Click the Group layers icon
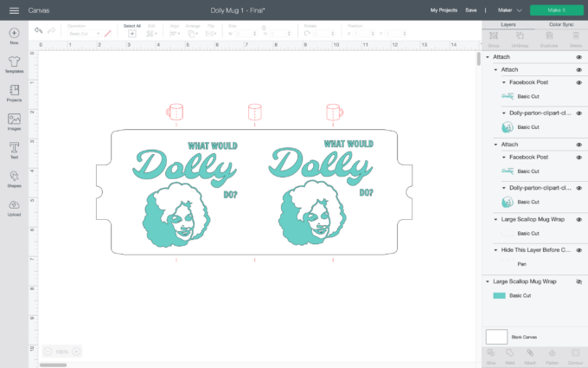 (494, 36)
